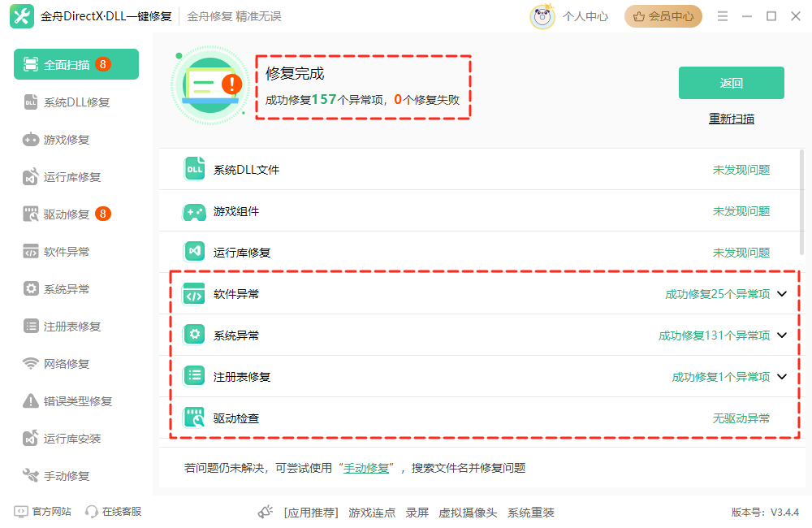Click the 系统DLL文件 row DLL icon

coord(195,169)
